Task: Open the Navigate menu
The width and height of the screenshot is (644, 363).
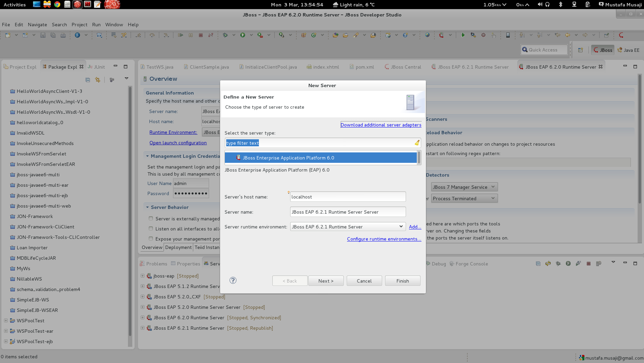Action: coord(37,25)
